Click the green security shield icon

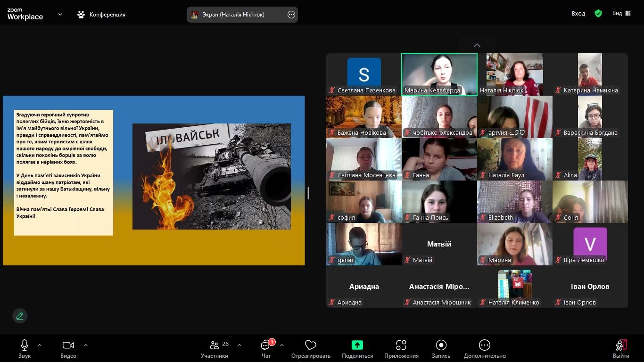[x=598, y=13]
